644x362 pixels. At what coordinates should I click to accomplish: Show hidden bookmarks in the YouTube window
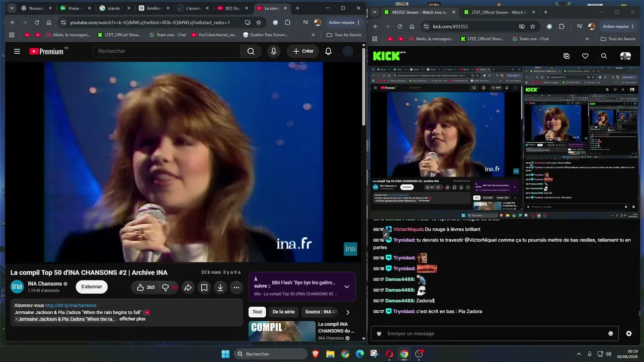click(313, 35)
